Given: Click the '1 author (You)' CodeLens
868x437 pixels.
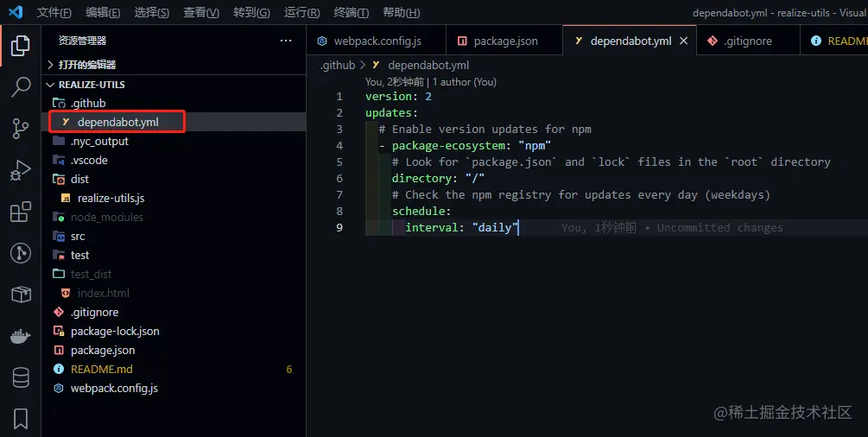Looking at the screenshot, I should (x=465, y=82).
